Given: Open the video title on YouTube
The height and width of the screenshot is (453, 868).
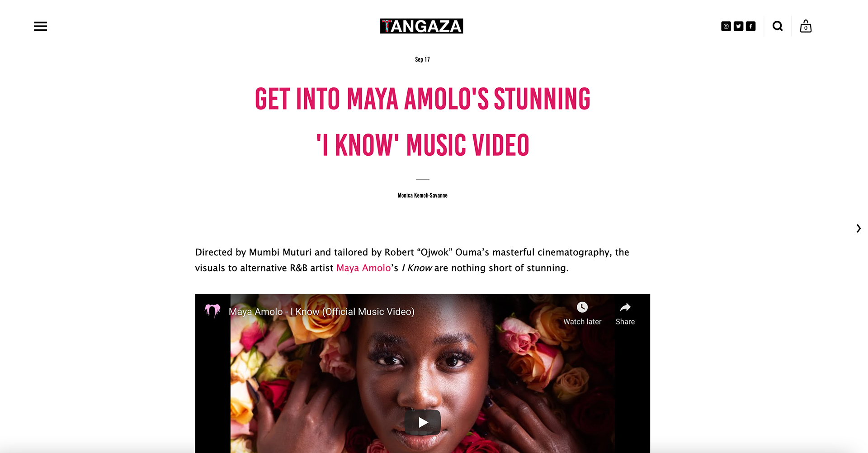Looking at the screenshot, I should coord(321,312).
